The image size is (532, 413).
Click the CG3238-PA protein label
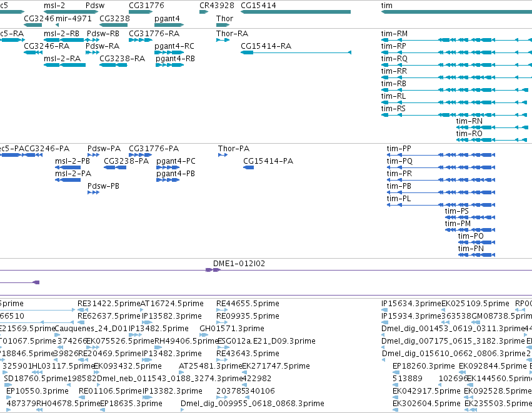pos(126,161)
